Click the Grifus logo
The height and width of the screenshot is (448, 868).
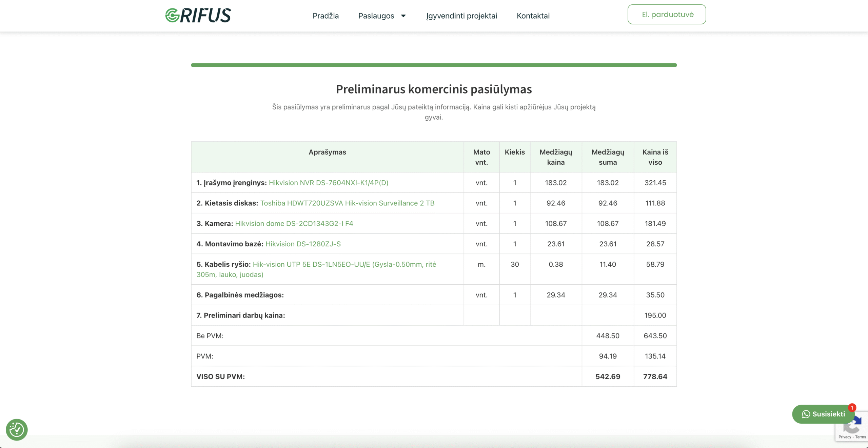point(198,16)
